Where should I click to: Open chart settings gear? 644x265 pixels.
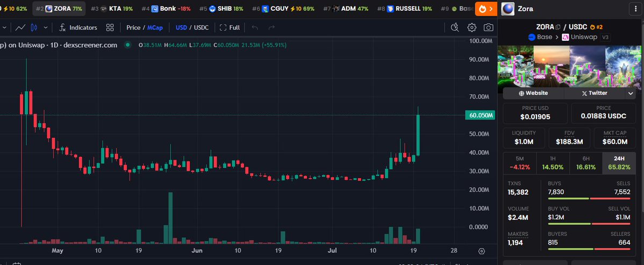[x=472, y=27]
